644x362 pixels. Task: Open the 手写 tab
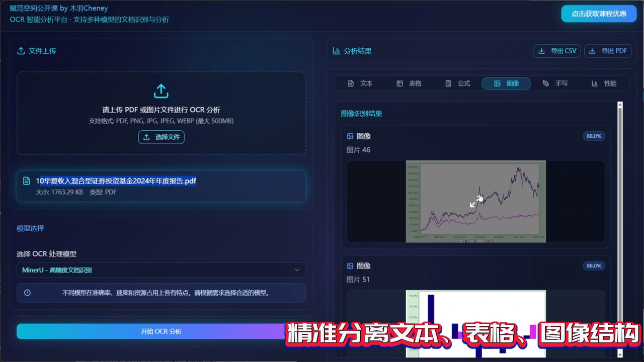[555, 83]
